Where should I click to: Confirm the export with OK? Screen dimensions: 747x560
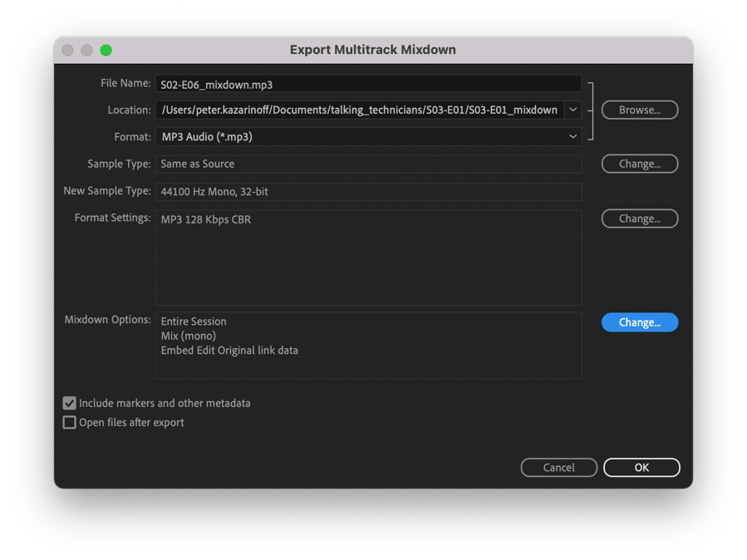click(641, 468)
